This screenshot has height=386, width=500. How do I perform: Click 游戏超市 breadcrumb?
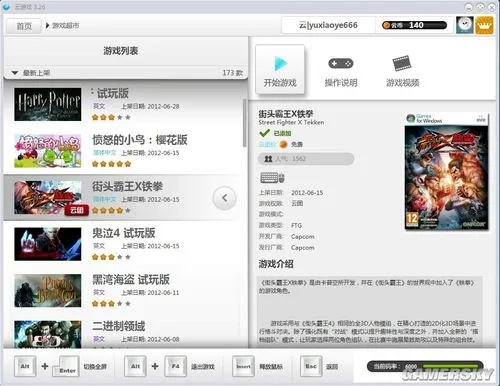(x=65, y=25)
